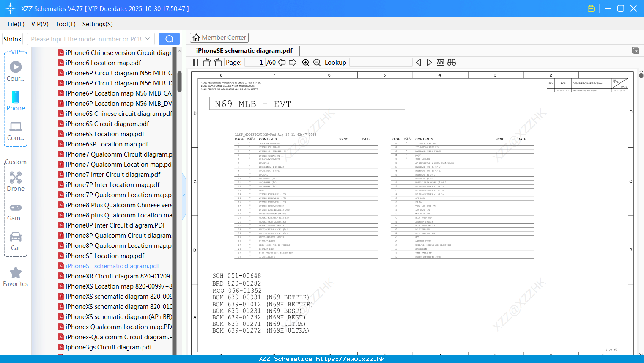Toggle Abi whole-word match icon
The width and height of the screenshot is (644, 363).
440,63
